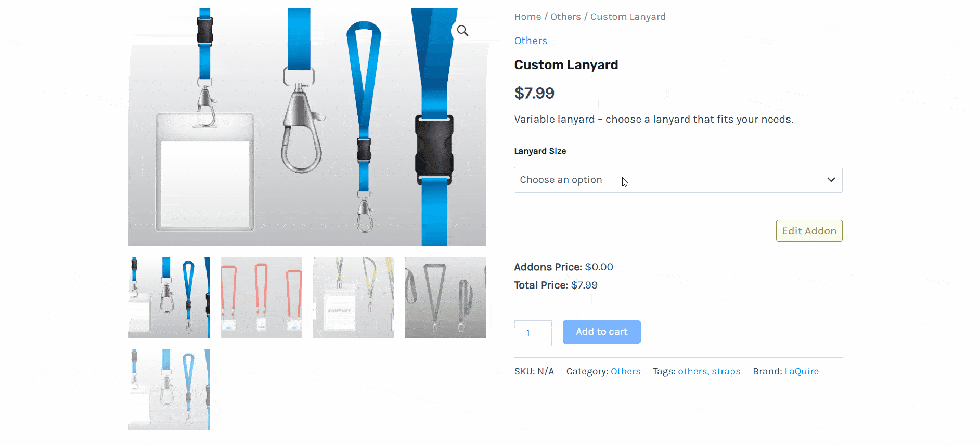Viewport: 980px width, 445px height.
Task: Click the Add to cart button
Action: (x=601, y=332)
